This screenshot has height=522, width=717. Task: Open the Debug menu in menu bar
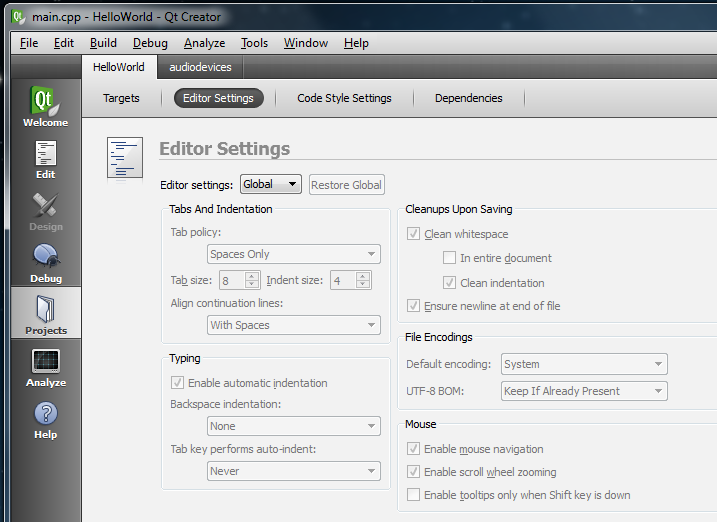click(x=150, y=43)
